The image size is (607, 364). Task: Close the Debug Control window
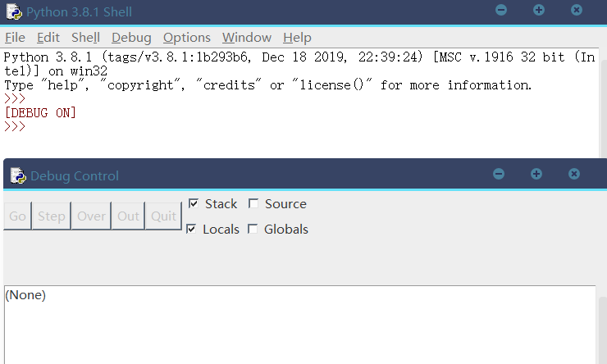tap(574, 175)
